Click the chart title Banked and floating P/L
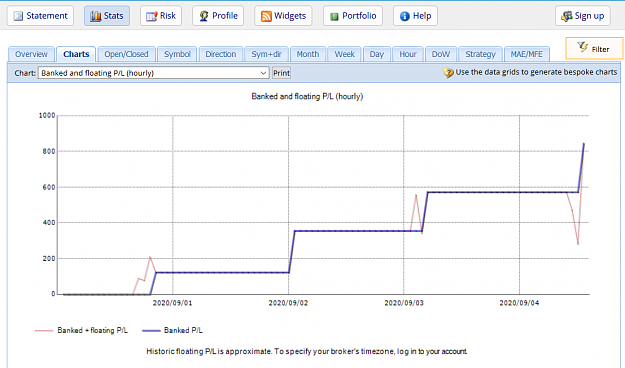This screenshot has width=625, height=368. [307, 96]
